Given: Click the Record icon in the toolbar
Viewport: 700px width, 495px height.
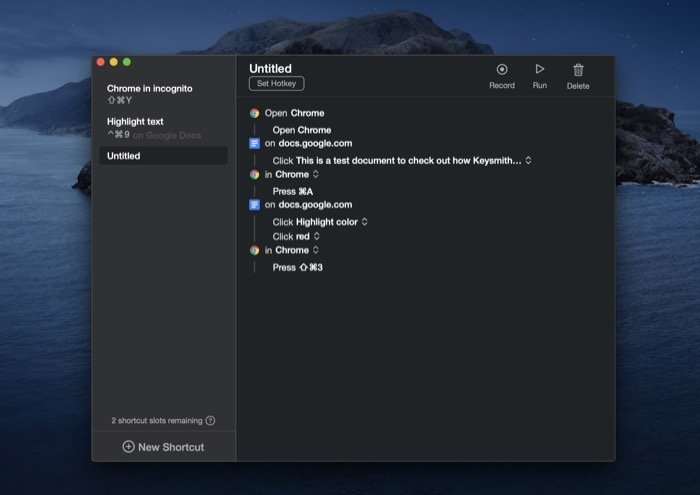Looking at the screenshot, I should click(502, 70).
